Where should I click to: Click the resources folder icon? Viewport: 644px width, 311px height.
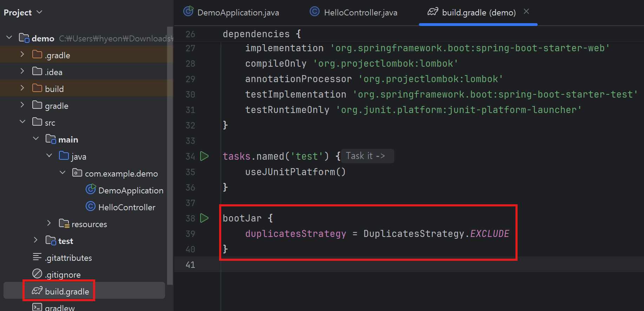pos(64,224)
